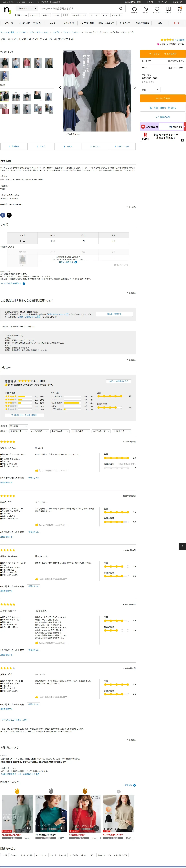Click the floating back-to-top arrow button
This screenshot has height=868, width=186.
[x=182, y=546]
